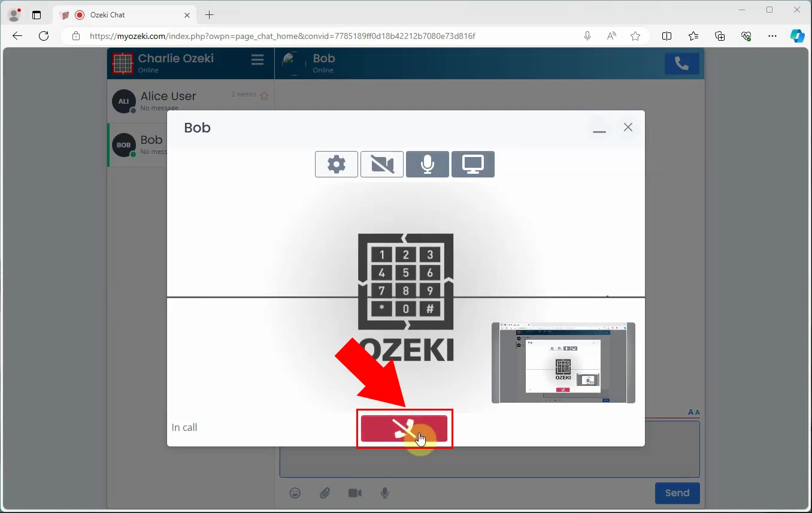Click the Send button

pos(677,493)
